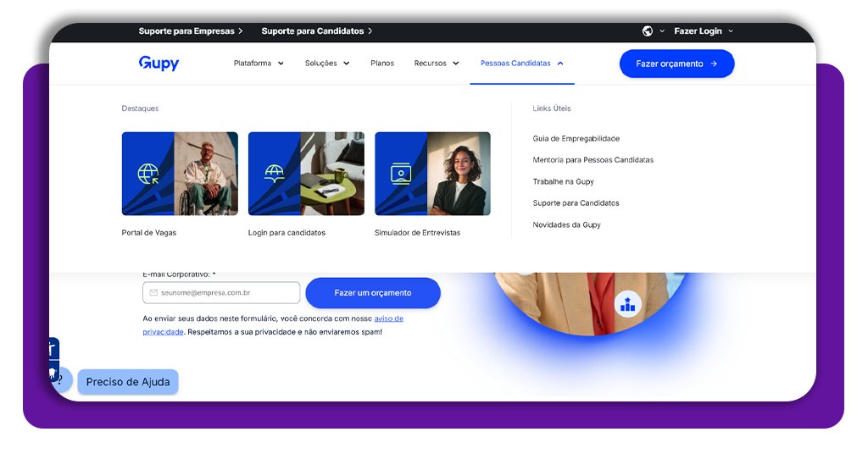Open the Fazer Login dropdown
Image resolution: width=868 pixels, height=454 pixels.
click(x=704, y=31)
